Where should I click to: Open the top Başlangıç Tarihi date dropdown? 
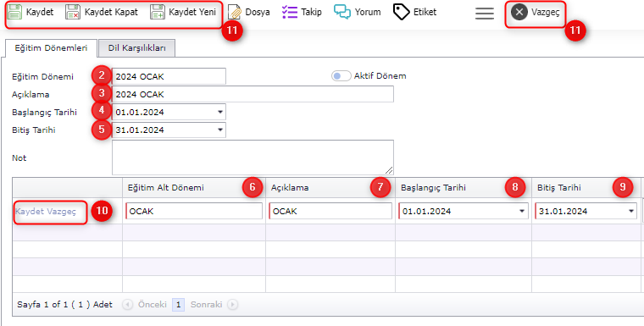[x=220, y=112]
